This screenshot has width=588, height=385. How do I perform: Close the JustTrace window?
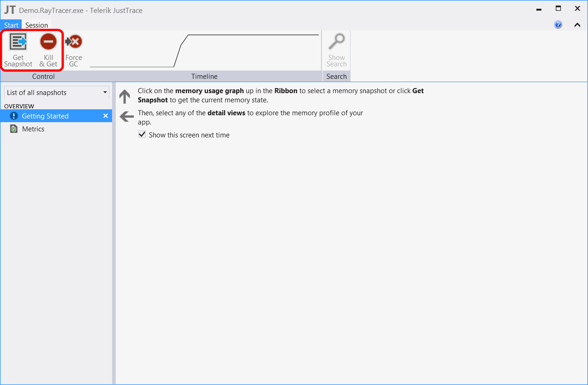point(577,8)
